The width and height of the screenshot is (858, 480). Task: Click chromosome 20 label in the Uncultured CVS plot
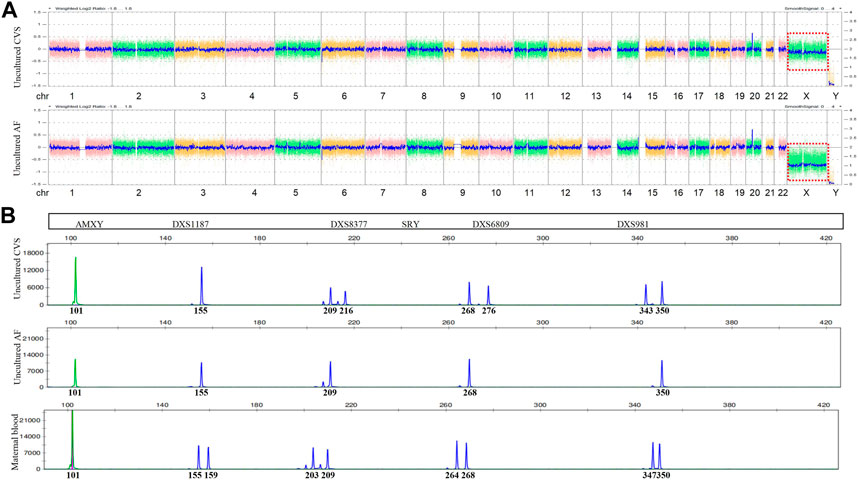coord(755,96)
